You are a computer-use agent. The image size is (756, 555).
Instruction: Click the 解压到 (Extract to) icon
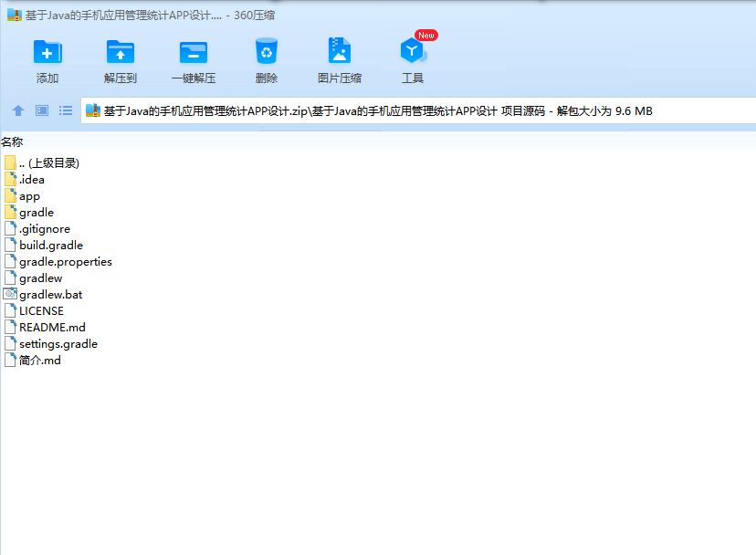[120, 52]
